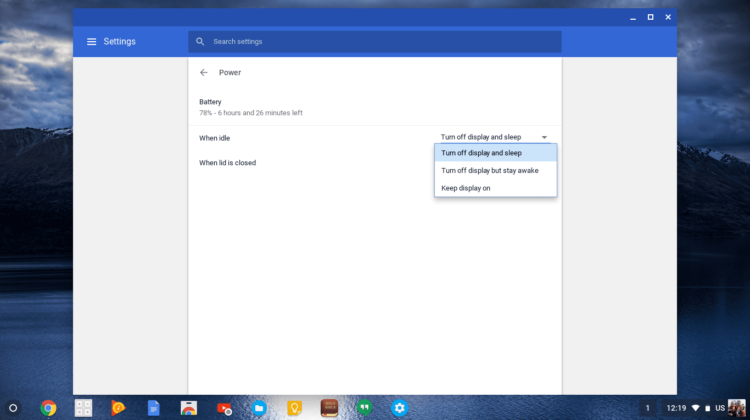Open Play Music from the shelf
This screenshot has width=750, height=420.
(118, 407)
